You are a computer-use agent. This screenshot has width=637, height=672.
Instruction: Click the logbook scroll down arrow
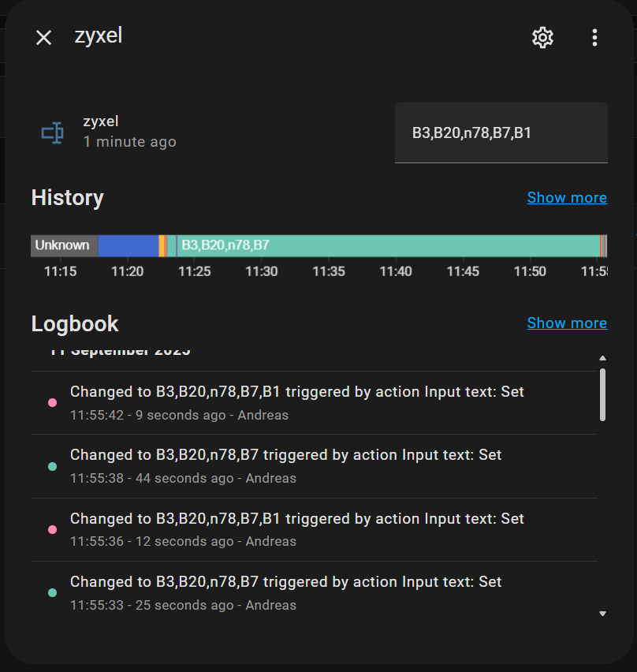point(603,613)
